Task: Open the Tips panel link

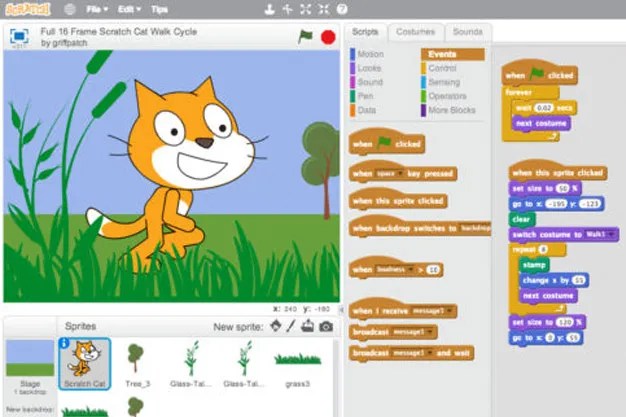Action: click(x=159, y=9)
